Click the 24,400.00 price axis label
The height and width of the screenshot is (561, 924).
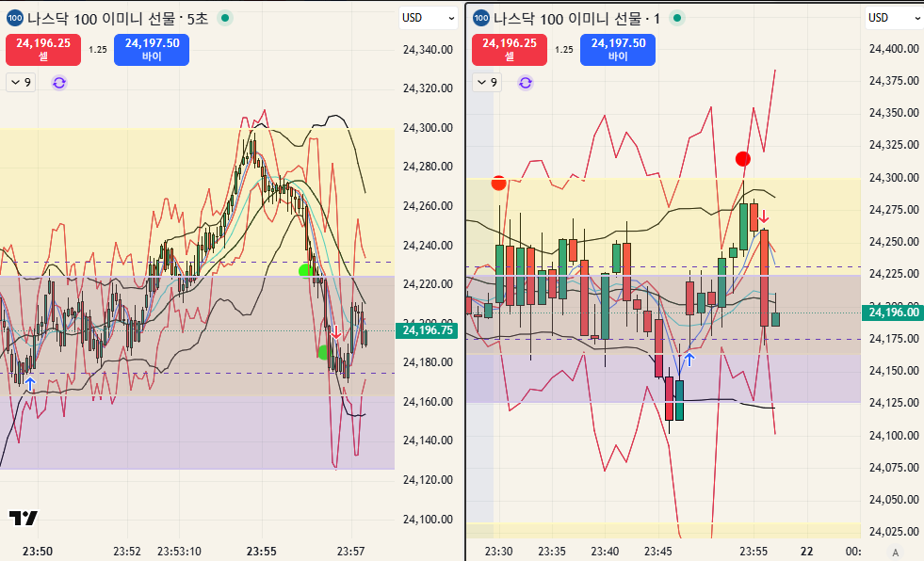pos(894,49)
